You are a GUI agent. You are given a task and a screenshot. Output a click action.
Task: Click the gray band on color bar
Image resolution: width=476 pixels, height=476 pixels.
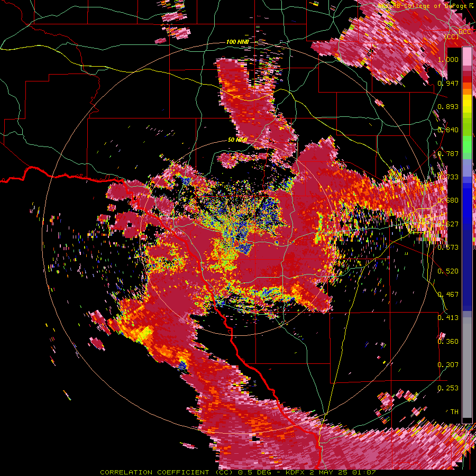[x=467, y=369]
